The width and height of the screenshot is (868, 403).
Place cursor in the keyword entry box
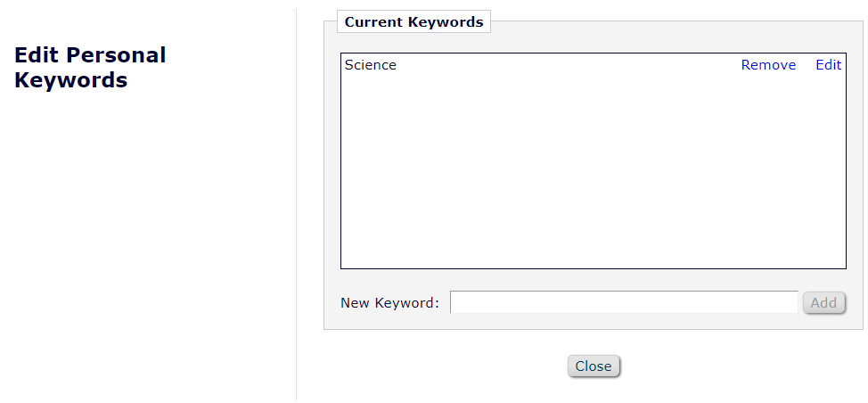tap(624, 303)
